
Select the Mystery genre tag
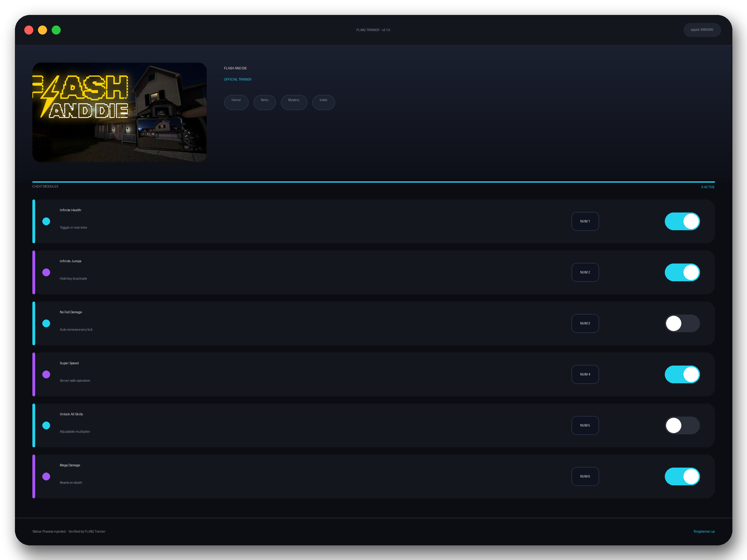point(294,102)
